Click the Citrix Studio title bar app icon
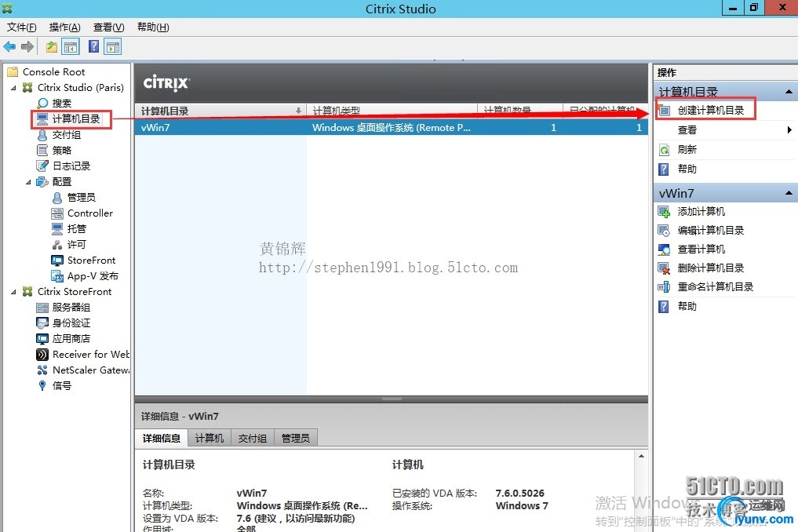The width and height of the screenshot is (798, 532). point(7,9)
